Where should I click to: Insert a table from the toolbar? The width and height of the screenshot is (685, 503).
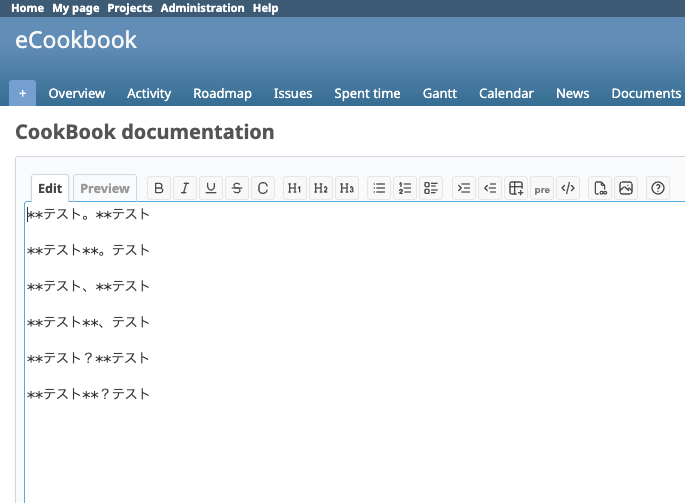tap(516, 188)
